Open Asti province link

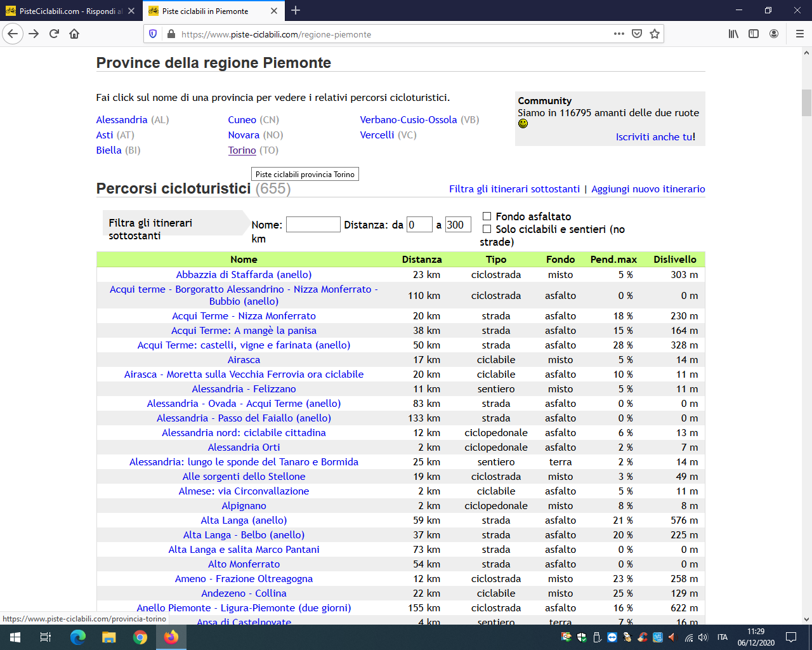105,135
